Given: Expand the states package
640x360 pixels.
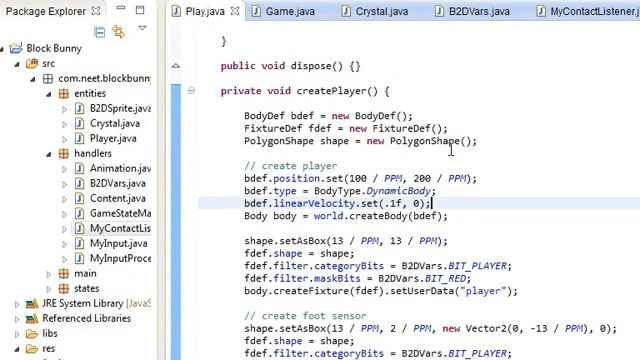Looking at the screenshot, I should [49, 289].
